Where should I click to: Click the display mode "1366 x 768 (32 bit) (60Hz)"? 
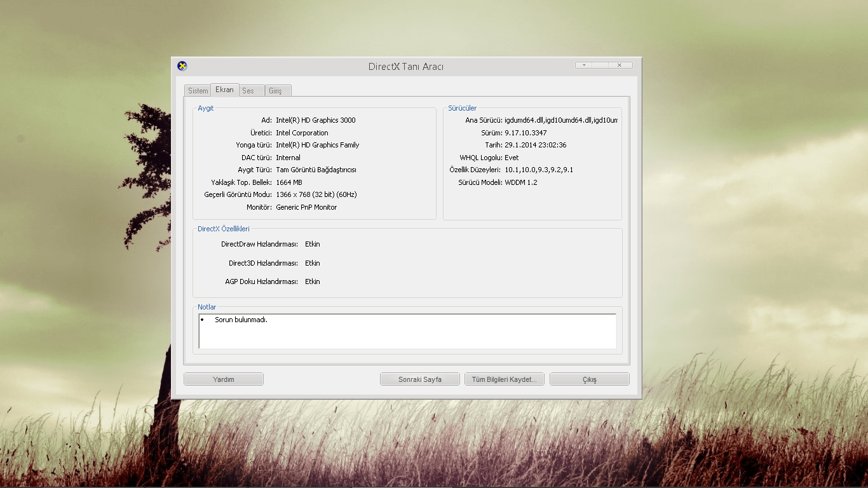click(316, 194)
